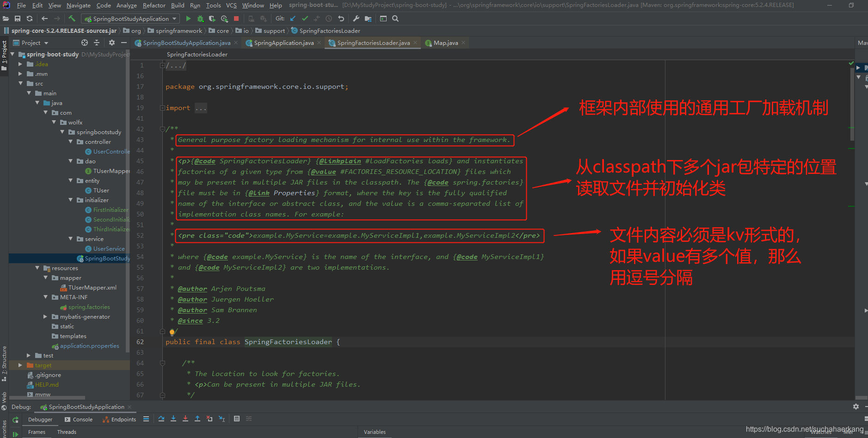Screen dimensions: 868x438
Task: Navigate back with the left arrow icon
Action: [x=44, y=19]
